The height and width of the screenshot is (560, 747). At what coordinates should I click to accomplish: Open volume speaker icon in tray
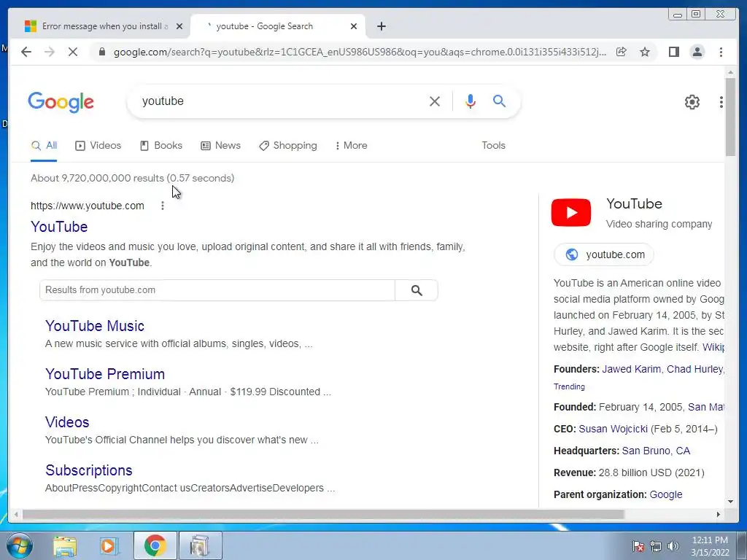[x=673, y=546]
